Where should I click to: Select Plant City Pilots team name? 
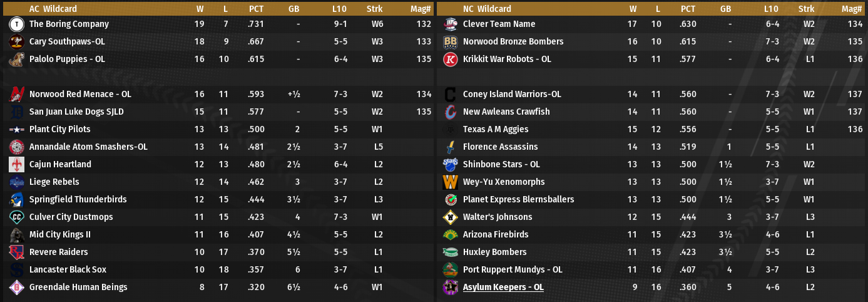60,129
